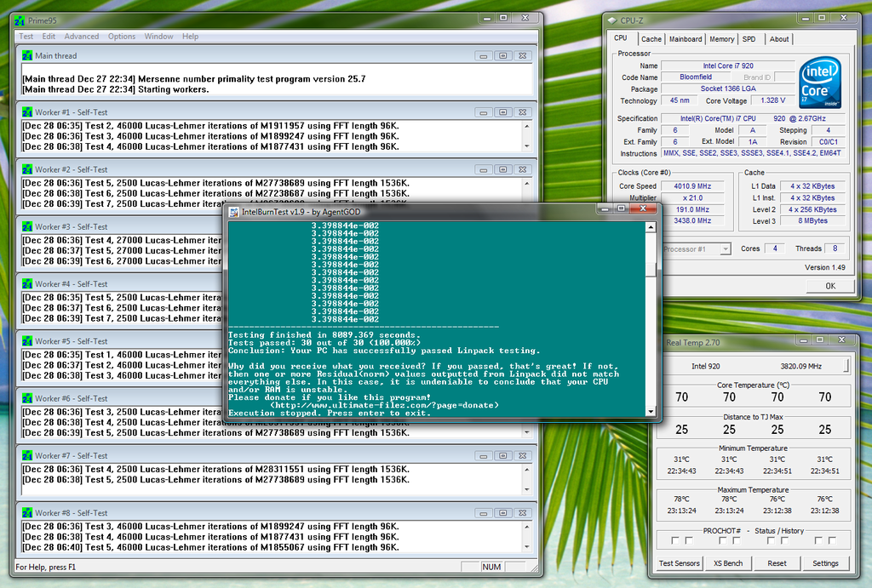Open the Window menu in Prime95
The image size is (872, 588).
click(x=158, y=36)
